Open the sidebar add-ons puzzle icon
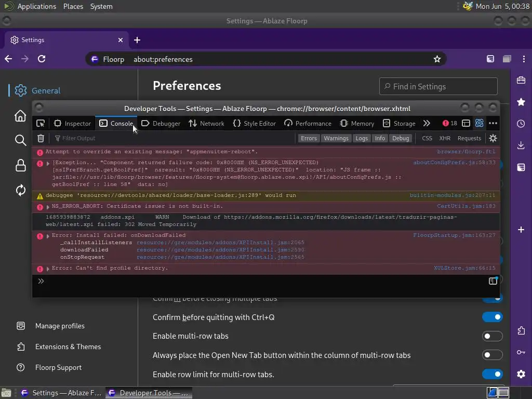Viewport: 532px width, 399px height. [x=521, y=330]
